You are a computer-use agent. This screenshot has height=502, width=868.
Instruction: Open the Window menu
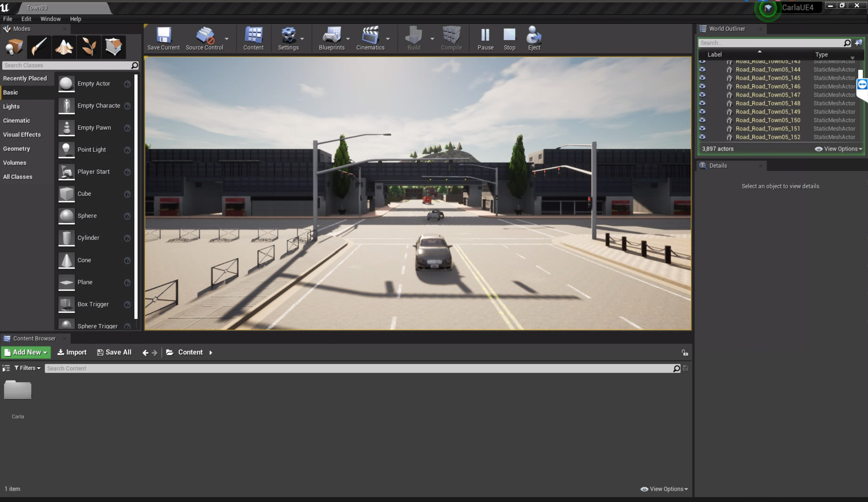pyautogui.click(x=50, y=19)
